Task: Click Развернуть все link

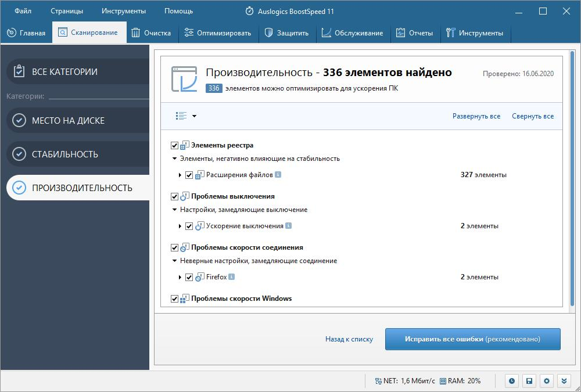Action: pos(476,116)
